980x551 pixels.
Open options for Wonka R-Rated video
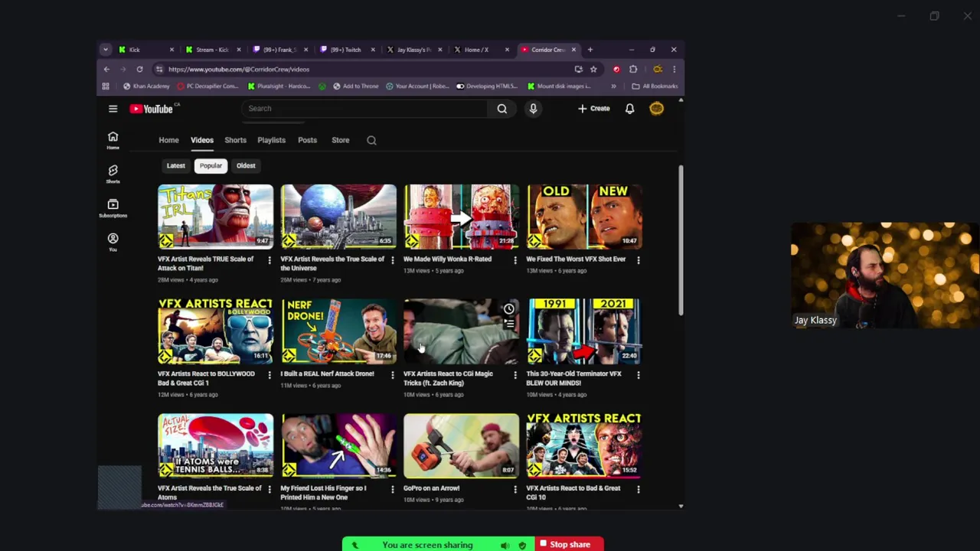click(514, 260)
